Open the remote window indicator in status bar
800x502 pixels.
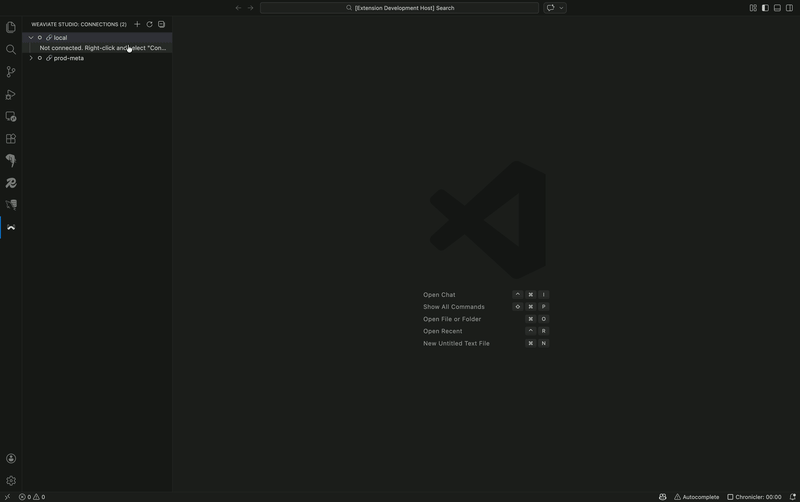click(7, 497)
